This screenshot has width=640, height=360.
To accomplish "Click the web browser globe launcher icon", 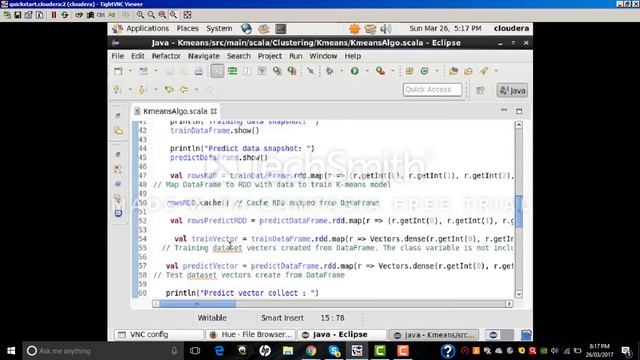I will [246, 29].
